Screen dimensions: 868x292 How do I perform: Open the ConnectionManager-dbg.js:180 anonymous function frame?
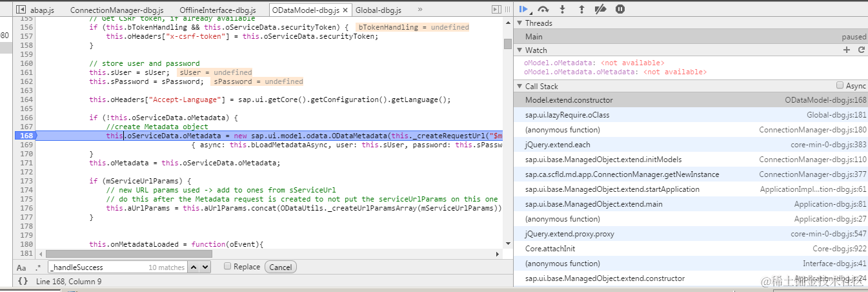click(x=691, y=130)
